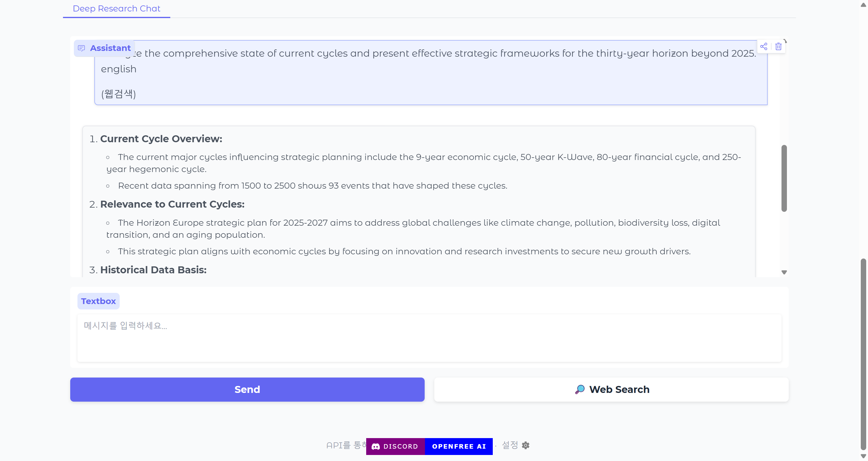Image resolution: width=868 pixels, height=461 pixels.
Task: Click the Discord logo in footer badge
Action: pyautogui.click(x=375, y=447)
